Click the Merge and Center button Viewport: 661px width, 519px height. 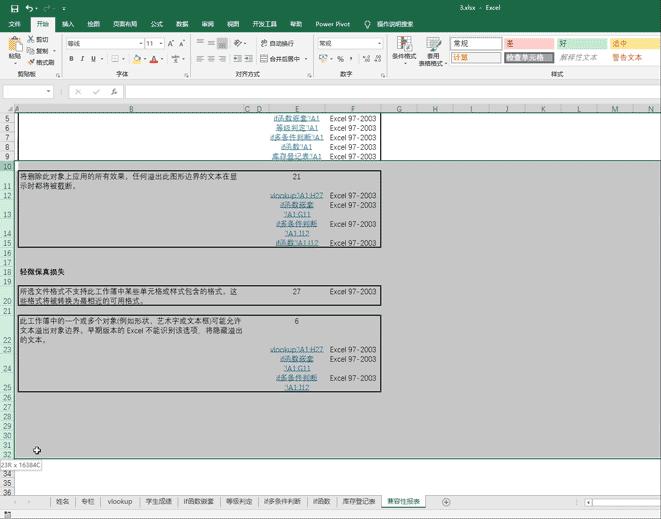(279, 59)
